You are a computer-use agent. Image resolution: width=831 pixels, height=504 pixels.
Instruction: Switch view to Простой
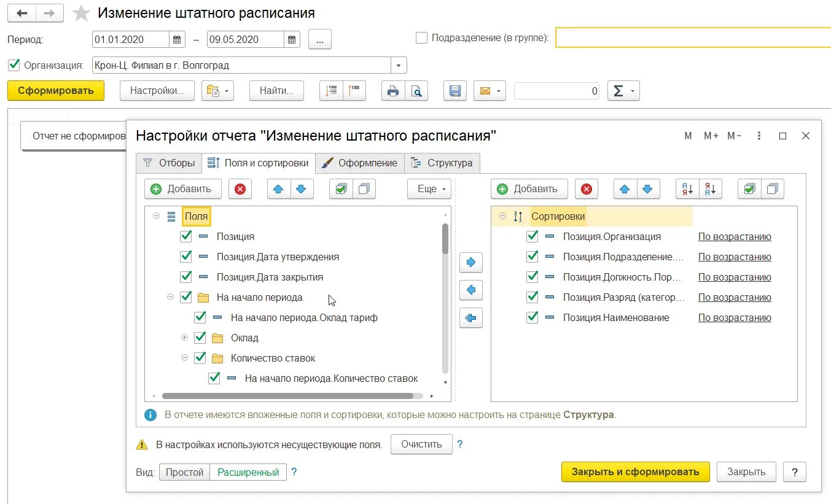184,472
